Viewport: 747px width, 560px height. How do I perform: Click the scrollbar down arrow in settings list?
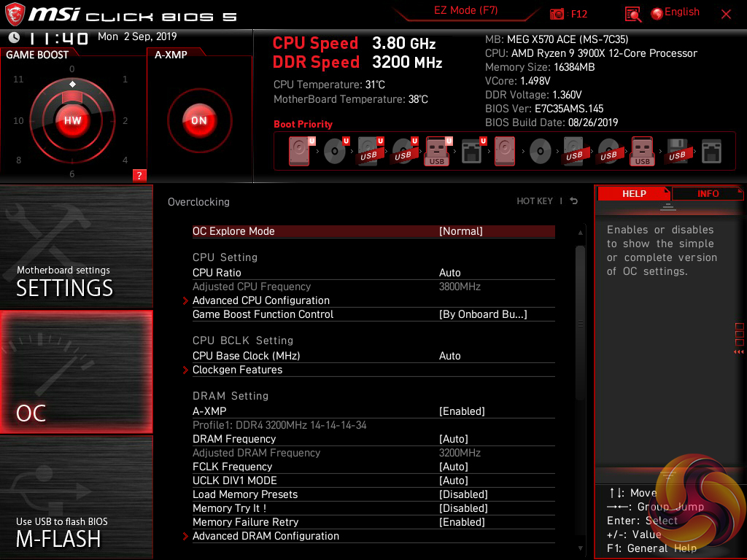pyautogui.click(x=580, y=548)
